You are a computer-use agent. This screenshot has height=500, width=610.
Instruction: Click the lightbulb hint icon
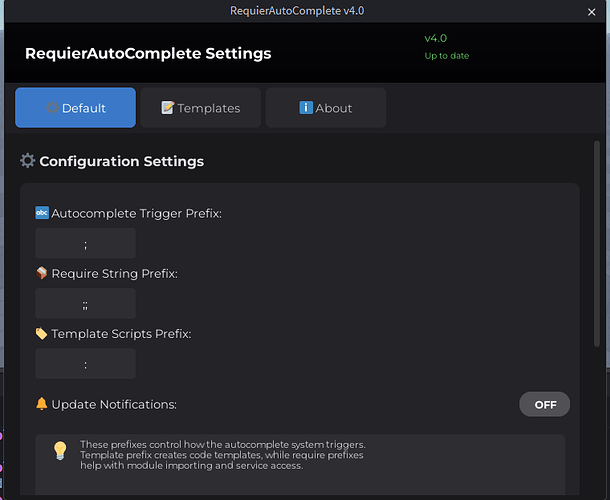pos(60,451)
